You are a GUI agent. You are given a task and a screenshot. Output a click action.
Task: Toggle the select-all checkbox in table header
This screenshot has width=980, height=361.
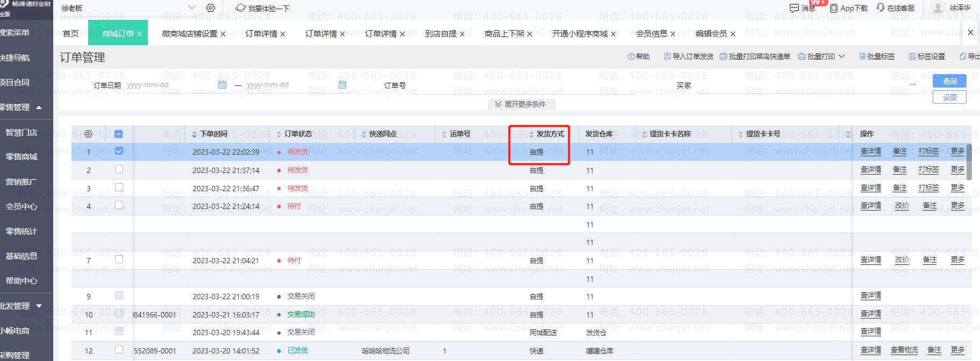(x=119, y=134)
